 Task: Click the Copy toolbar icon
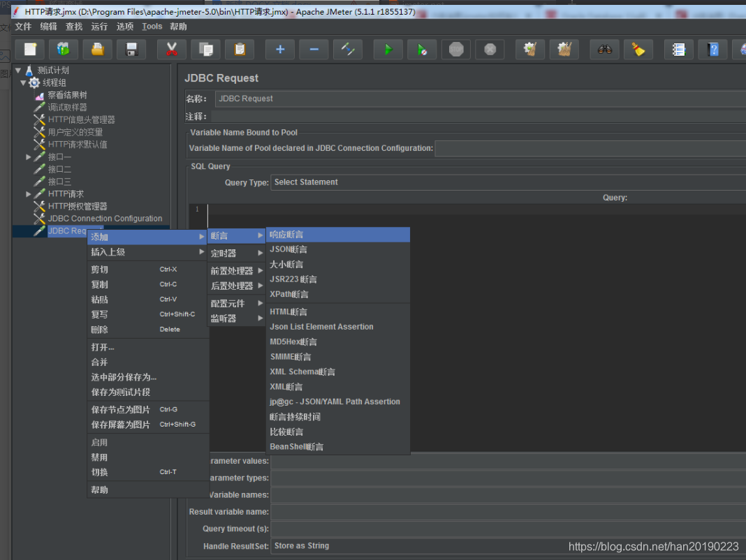[206, 50]
